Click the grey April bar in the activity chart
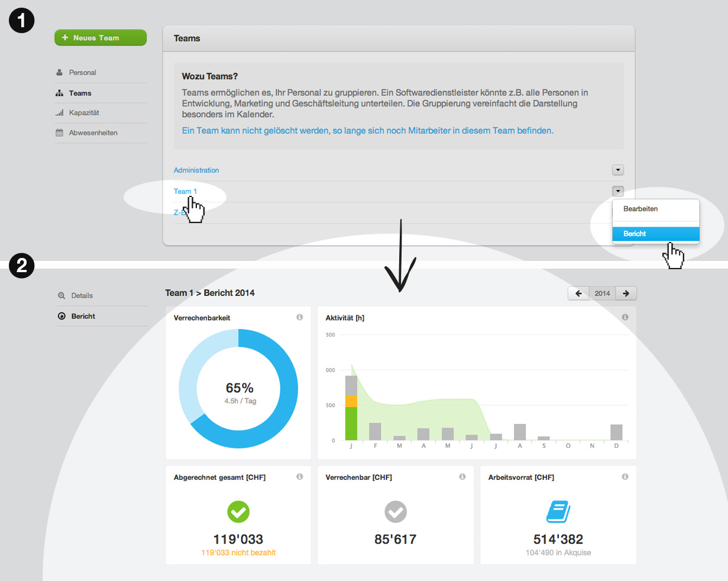The height and width of the screenshot is (581, 728). pyautogui.click(x=423, y=435)
